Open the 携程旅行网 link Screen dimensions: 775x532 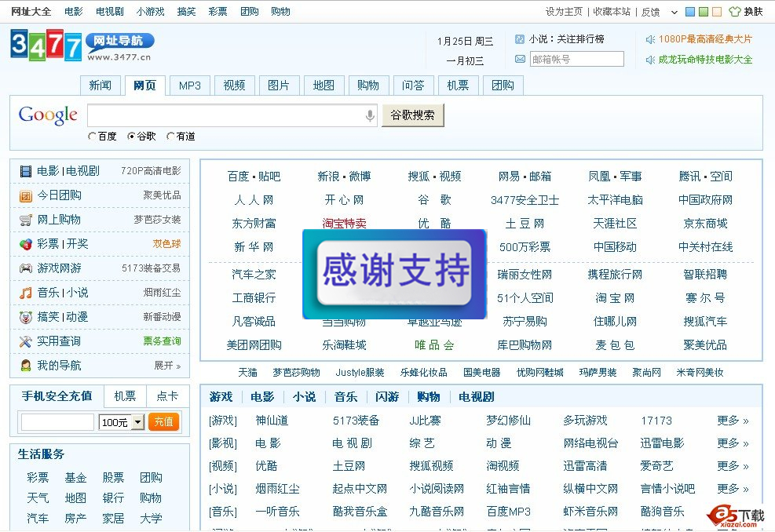click(615, 275)
